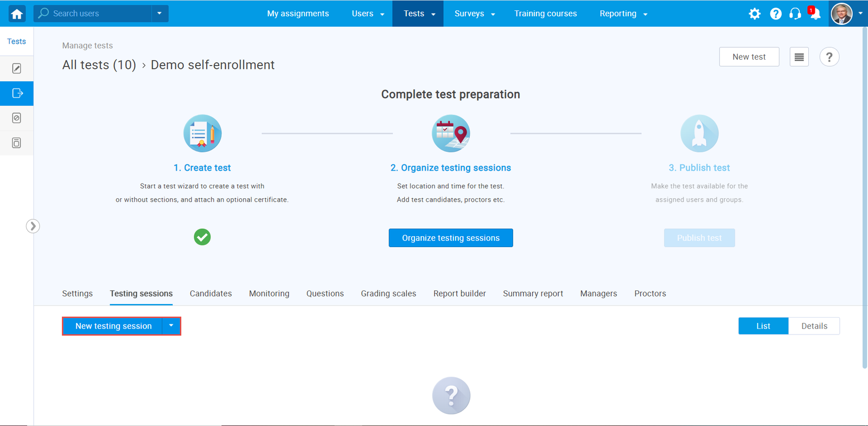
Task: Switch to Details view
Action: pos(814,326)
